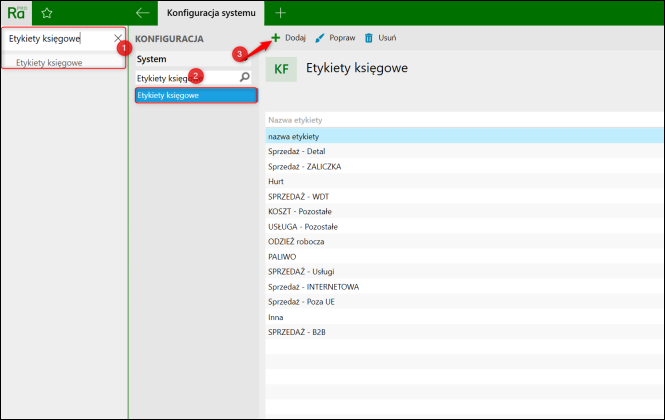The height and width of the screenshot is (420, 665).
Task: Select the 'Sprzedaż - Poza UE' row
Action: tap(465, 302)
